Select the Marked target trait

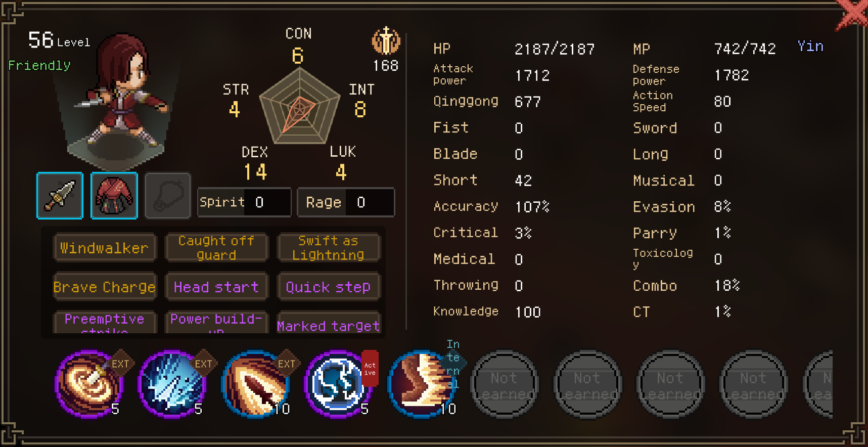click(x=329, y=323)
